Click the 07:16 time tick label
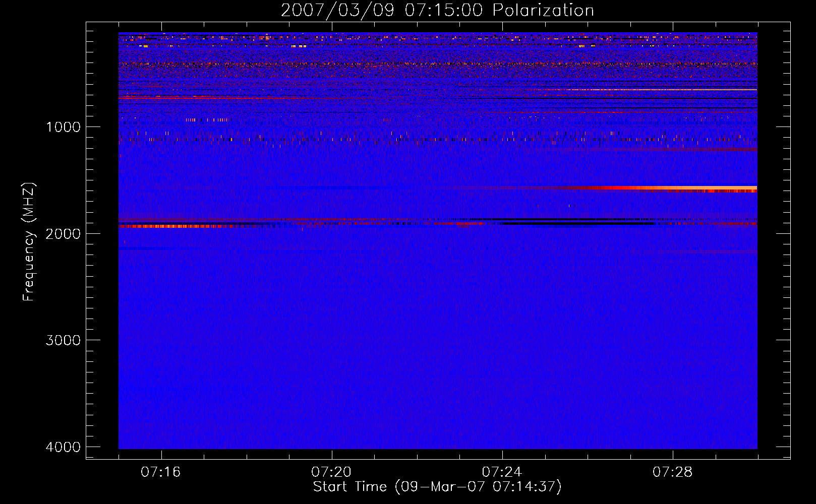Image resolution: width=816 pixels, height=504 pixels. (x=161, y=472)
